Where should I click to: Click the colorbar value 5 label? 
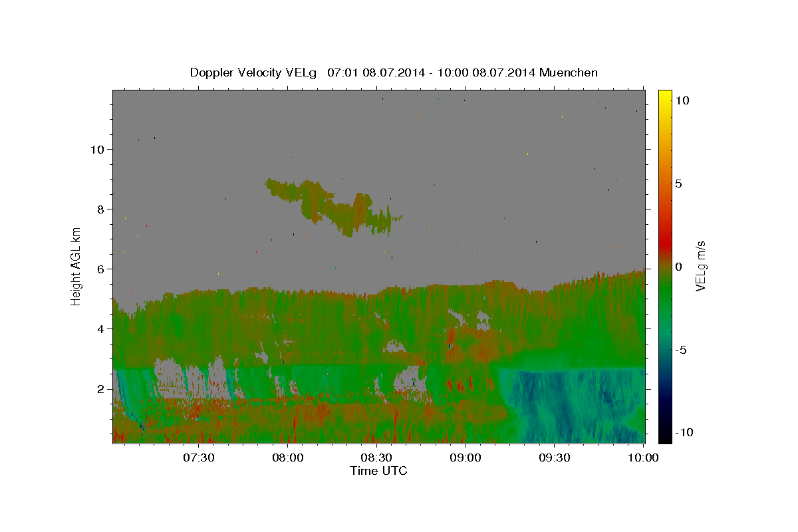[x=678, y=184]
